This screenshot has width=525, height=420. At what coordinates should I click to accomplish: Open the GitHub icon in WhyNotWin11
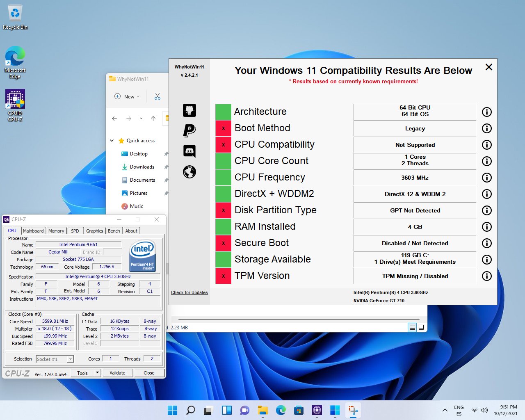click(189, 110)
